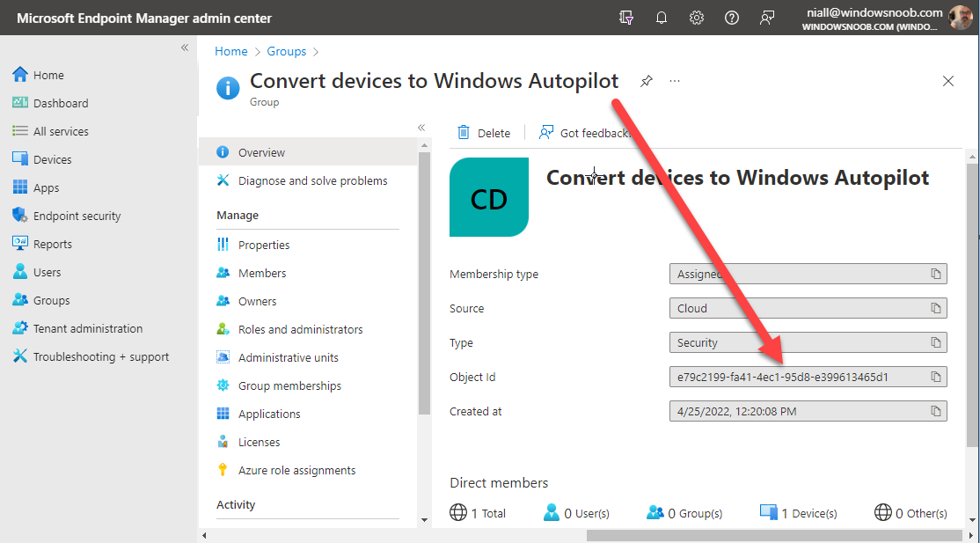This screenshot has width=980, height=543.
Task: Copy the Created at value
Action: 936,412
